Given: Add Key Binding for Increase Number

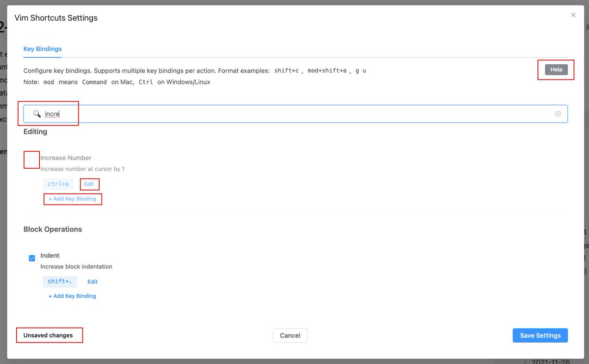Looking at the screenshot, I should point(72,199).
